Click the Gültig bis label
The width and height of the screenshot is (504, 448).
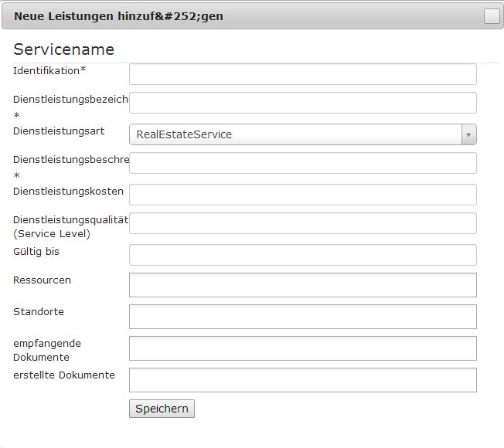[x=36, y=252]
